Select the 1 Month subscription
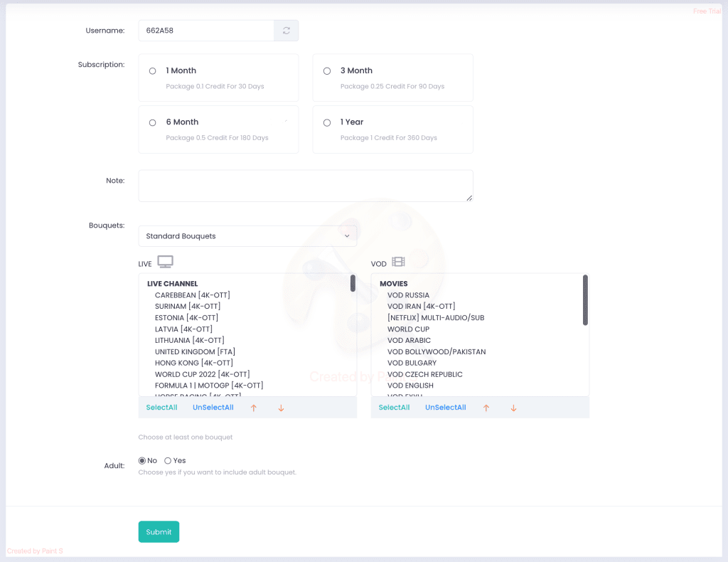Viewport: 728px width, 562px height. [152, 71]
